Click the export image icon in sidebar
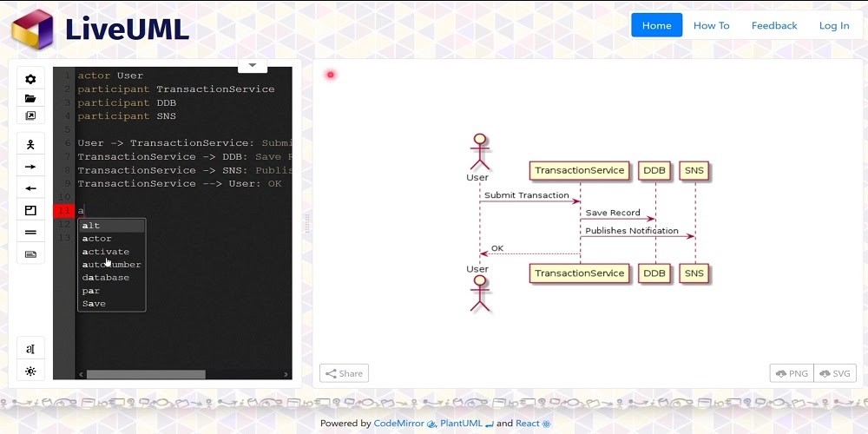868x434 pixels. [x=30, y=115]
